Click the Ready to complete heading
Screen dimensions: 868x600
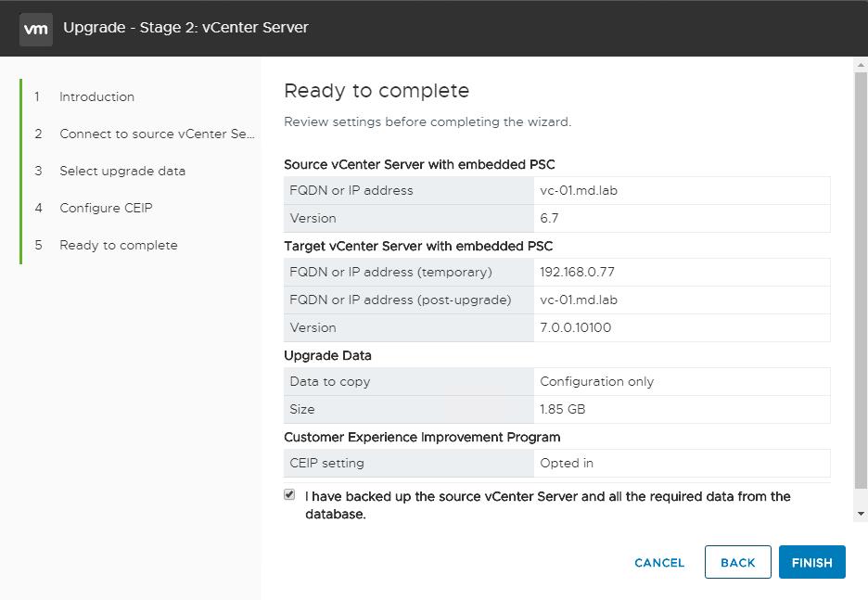pos(377,91)
